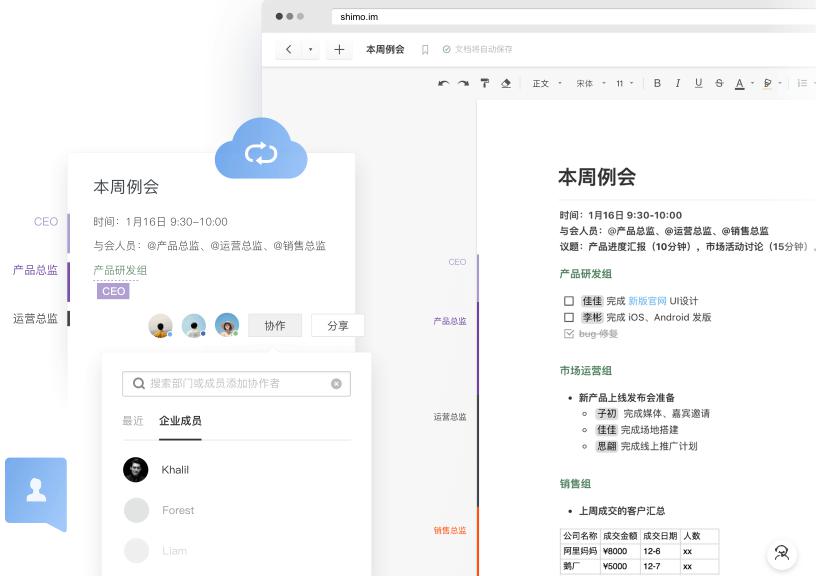
Task: Click the auto-save status check icon
Action: (x=446, y=49)
